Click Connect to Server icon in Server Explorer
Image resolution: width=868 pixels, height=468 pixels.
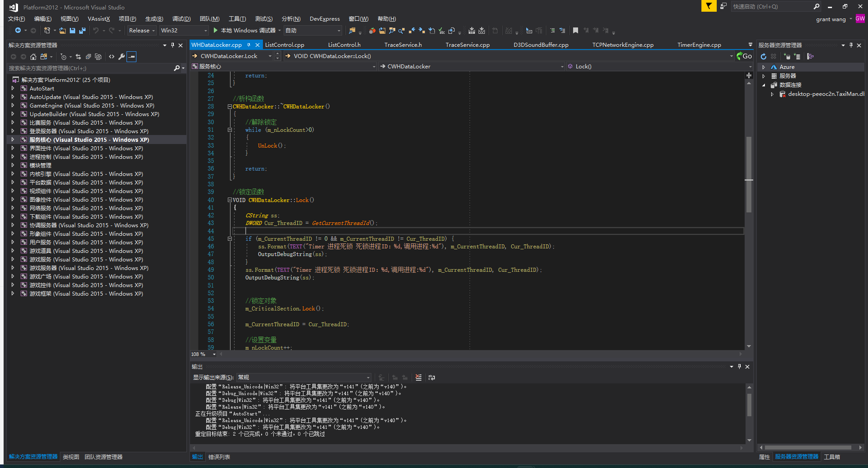click(797, 56)
